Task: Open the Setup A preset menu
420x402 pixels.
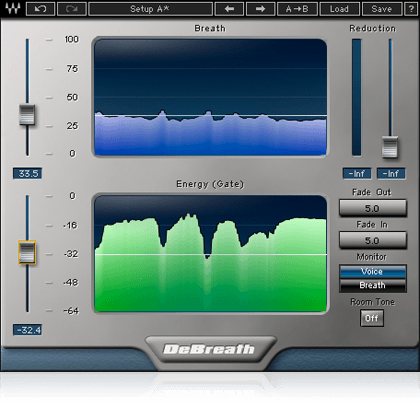Action: click(x=150, y=9)
